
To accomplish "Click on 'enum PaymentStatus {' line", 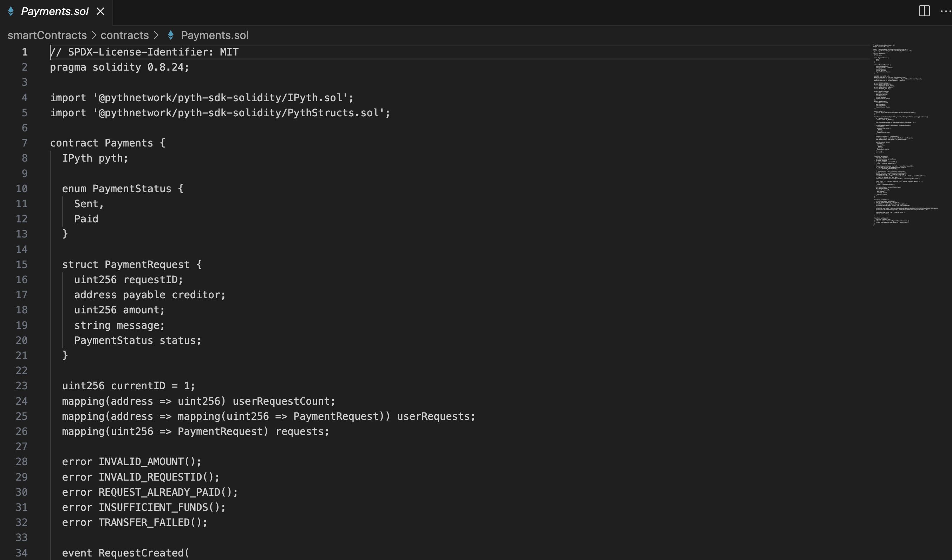I will 123,189.
